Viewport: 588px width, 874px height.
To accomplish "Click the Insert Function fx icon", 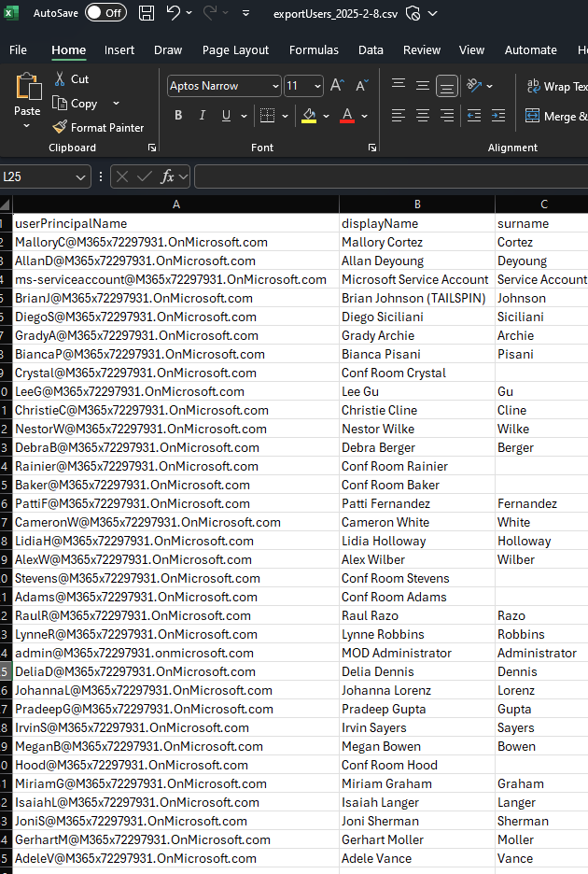I will tap(167, 176).
